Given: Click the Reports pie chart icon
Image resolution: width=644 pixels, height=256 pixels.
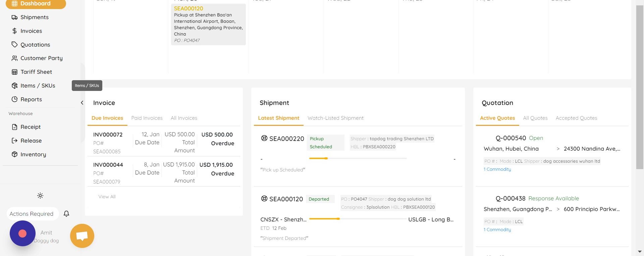Looking at the screenshot, I should 14,99.
